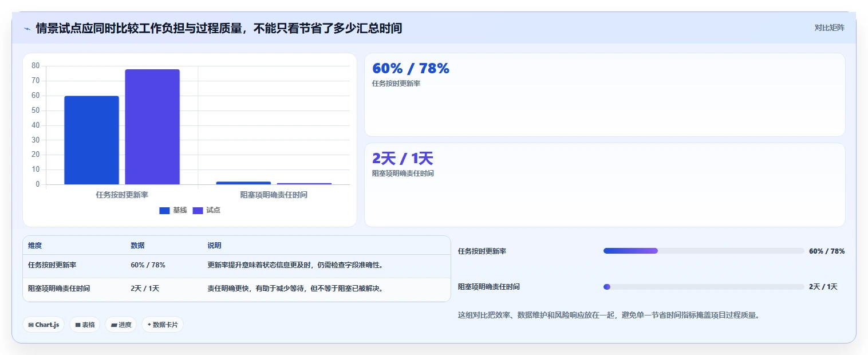Click the baseline bar for 任务按时更新率
The image size is (868, 355).
point(92,140)
